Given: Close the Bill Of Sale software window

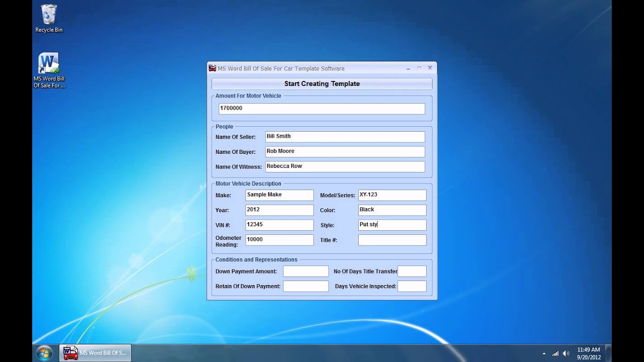Looking at the screenshot, I should (x=430, y=68).
